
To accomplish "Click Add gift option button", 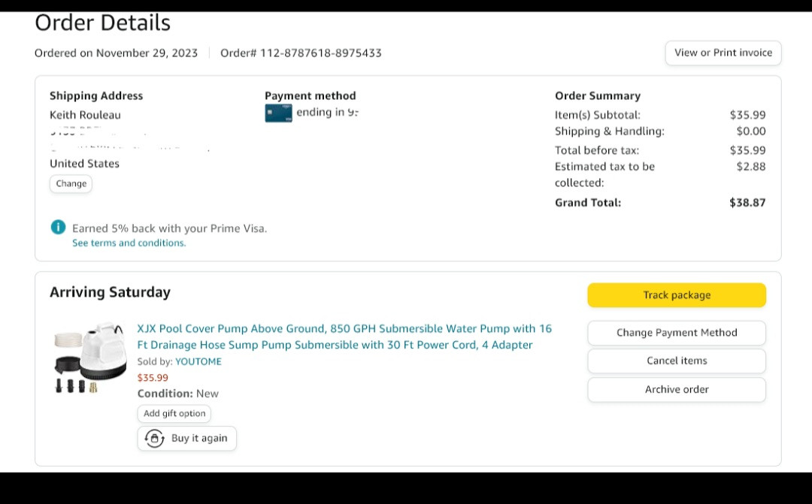I will tap(174, 414).
